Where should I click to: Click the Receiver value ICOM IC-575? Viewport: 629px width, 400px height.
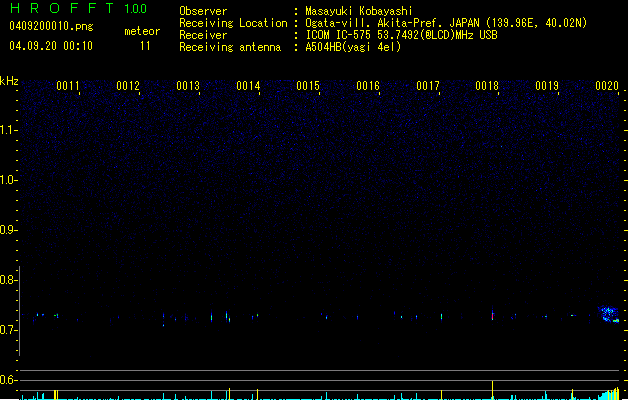(x=339, y=35)
